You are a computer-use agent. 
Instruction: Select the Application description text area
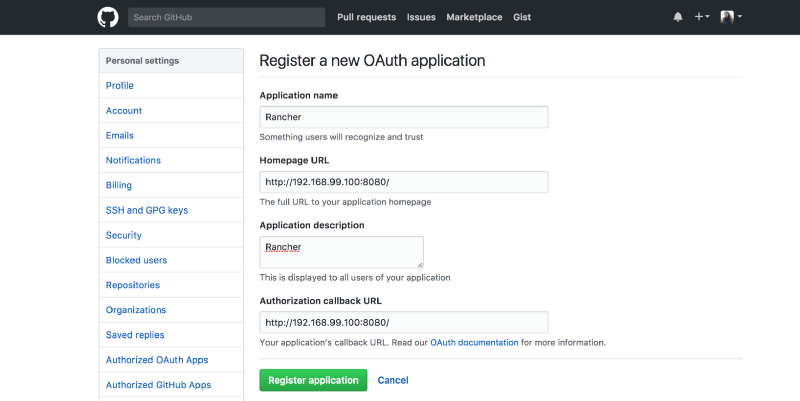coord(341,251)
